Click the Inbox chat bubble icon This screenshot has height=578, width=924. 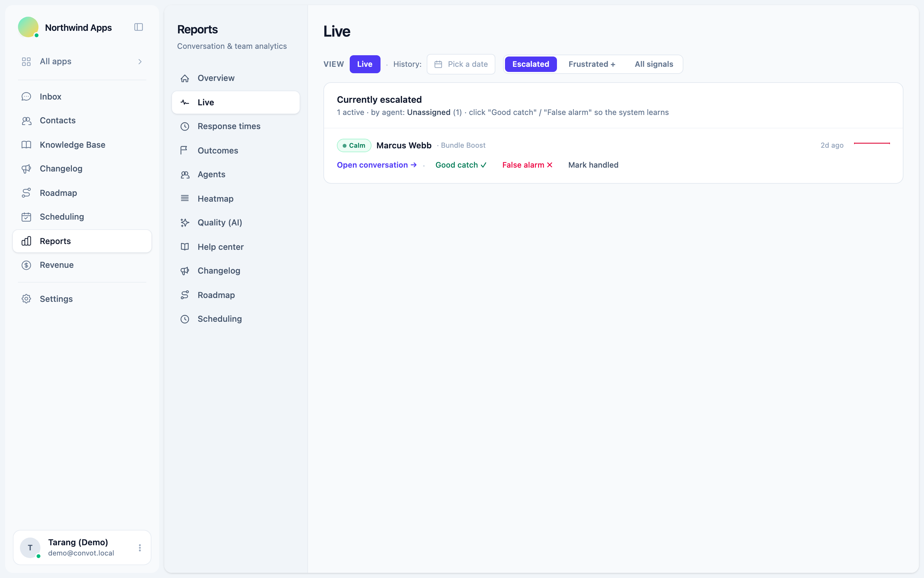[x=26, y=97]
